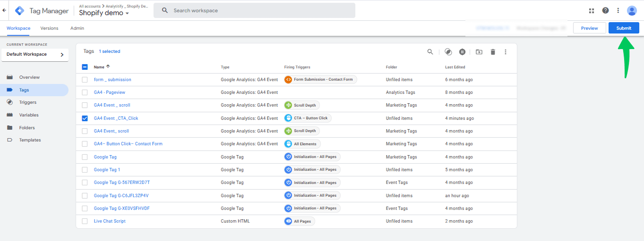Click the Form Submission trigger icon
Screen dimensions: 644x241
coord(288,80)
